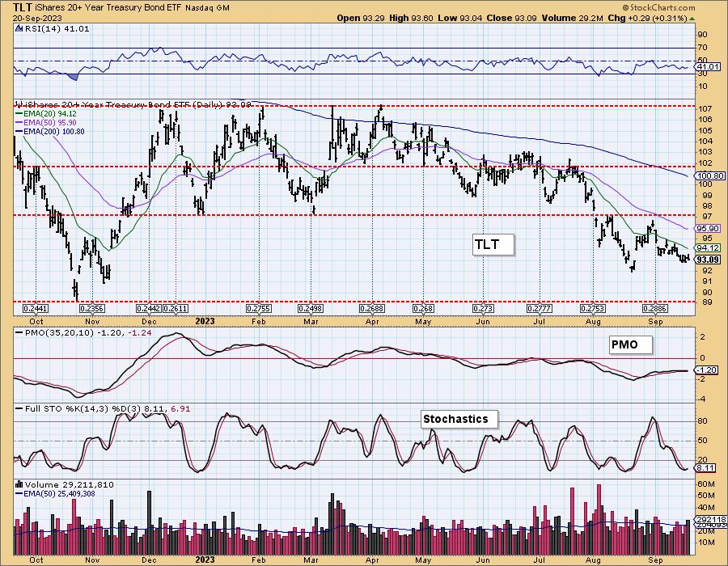Click the 0.2777 value label near July
The height and width of the screenshot is (566, 728).
pos(540,309)
